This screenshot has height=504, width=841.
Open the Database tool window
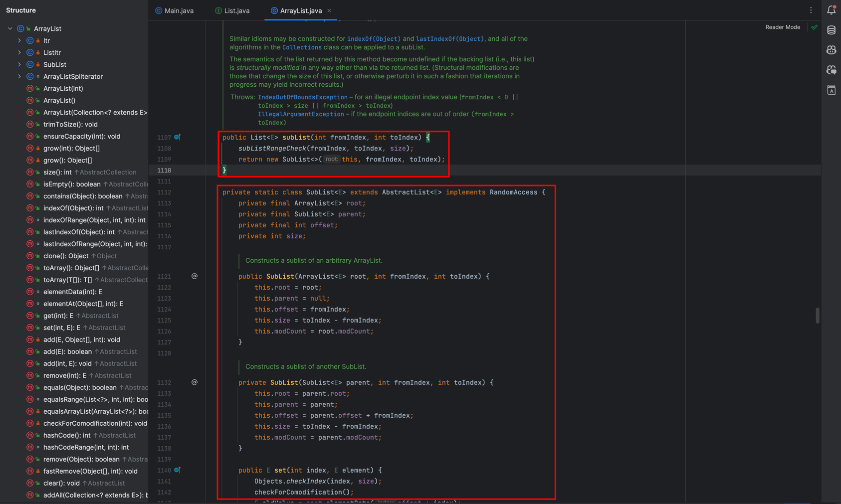tap(831, 30)
